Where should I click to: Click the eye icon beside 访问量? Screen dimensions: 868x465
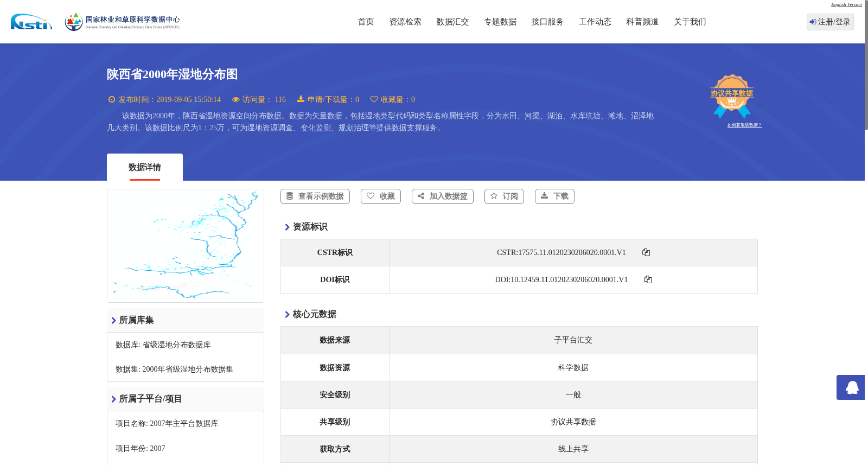(x=235, y=99)
